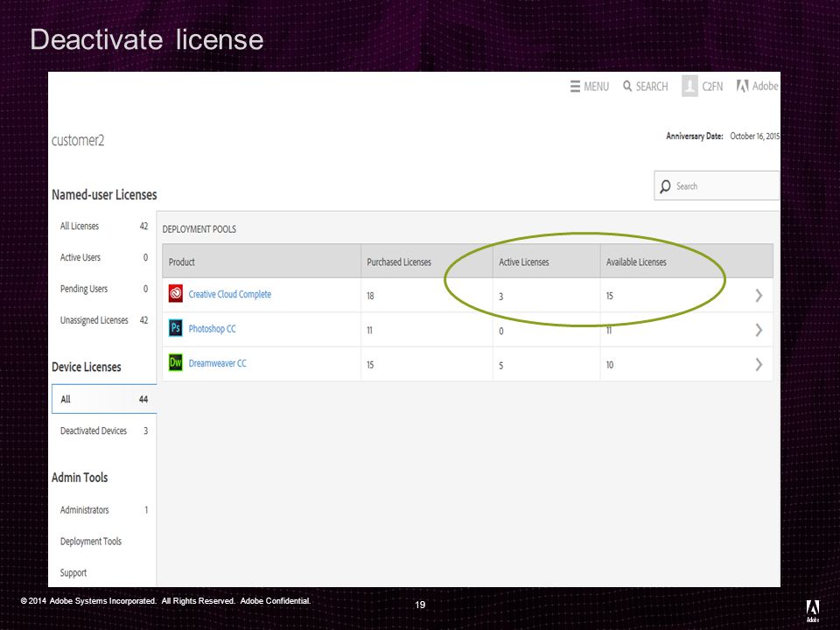Click the magnifier icon inside the Search box
The height and width of the screenshot is (630, 840).
[x=665, y=185]
